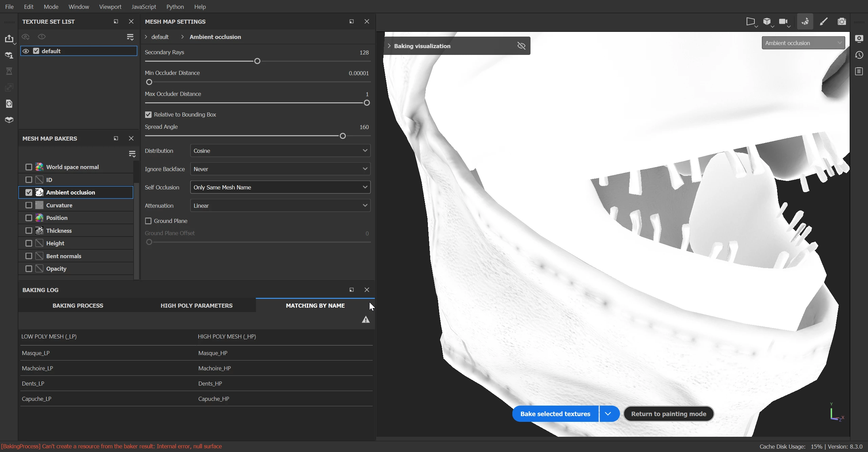Select the paint brush mode icon
The height and width of the screenshot is (452, 868).
(x=824, y=22)
